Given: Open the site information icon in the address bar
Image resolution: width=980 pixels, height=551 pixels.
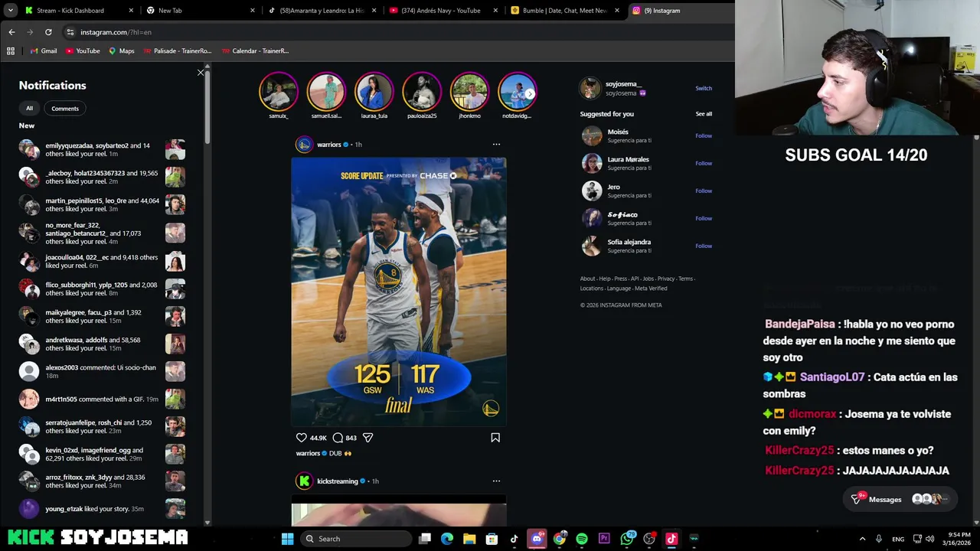Looking at the screenshot, I should (70, 32).
